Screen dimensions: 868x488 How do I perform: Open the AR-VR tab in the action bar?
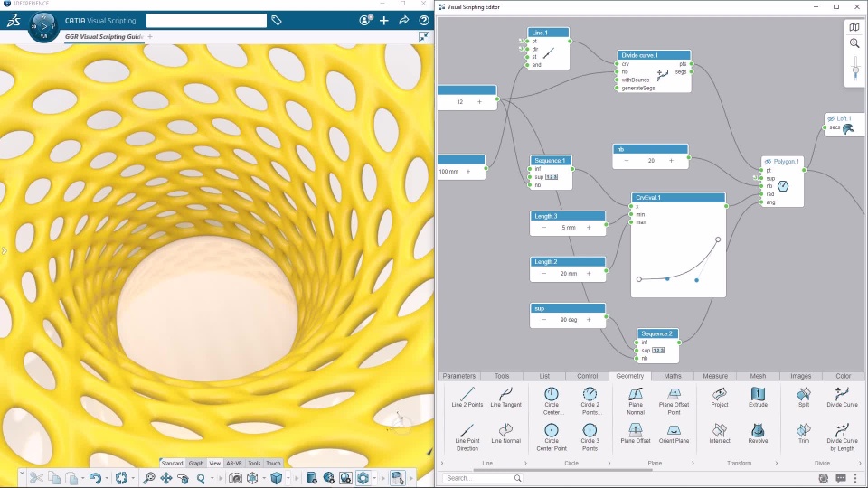tap(234, 463)
